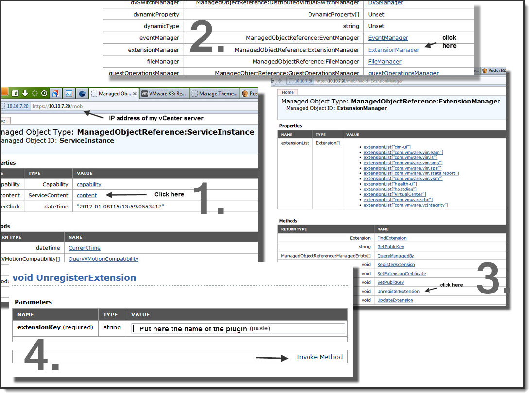Switch to the VMware KB tab
Screen dimensions: 532x396
(163, 94)
